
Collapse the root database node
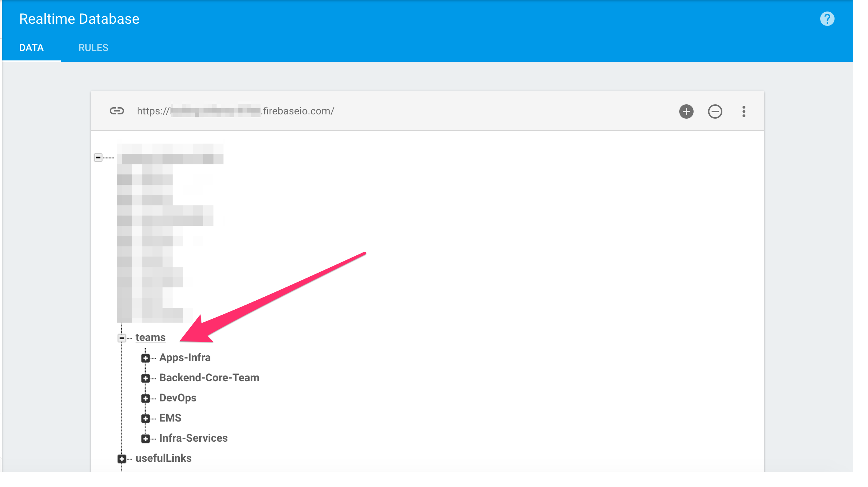[98, 158]
